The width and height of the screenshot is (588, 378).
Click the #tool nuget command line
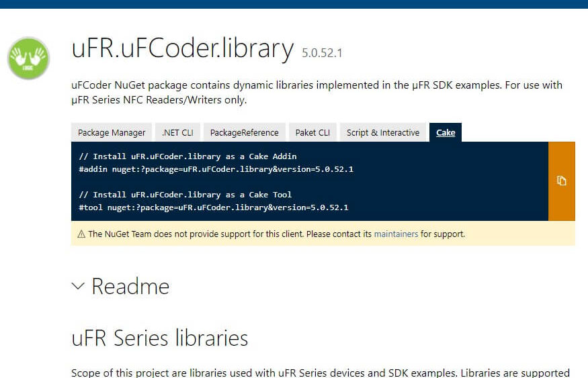[214, 207]
